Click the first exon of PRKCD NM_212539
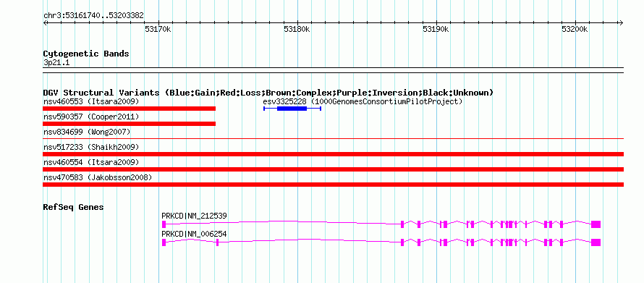Viewport: 644px width, 283px height. click(x=164, y=224)
